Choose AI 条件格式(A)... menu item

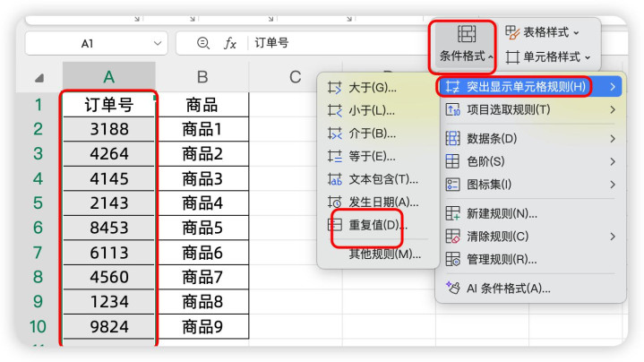point(530,288)
